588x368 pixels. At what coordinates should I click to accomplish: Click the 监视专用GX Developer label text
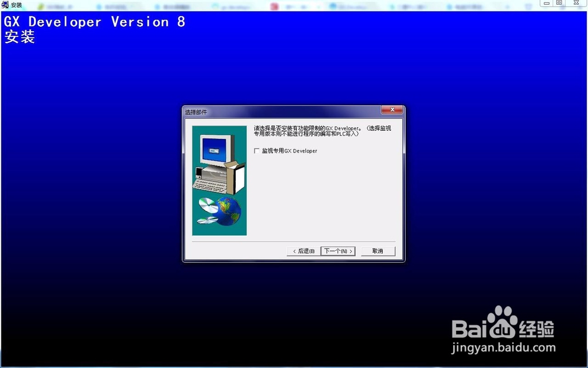289,151
